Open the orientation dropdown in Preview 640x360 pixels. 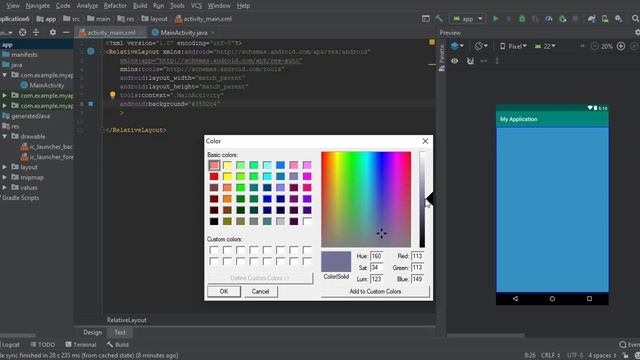(x=481, y=46)
